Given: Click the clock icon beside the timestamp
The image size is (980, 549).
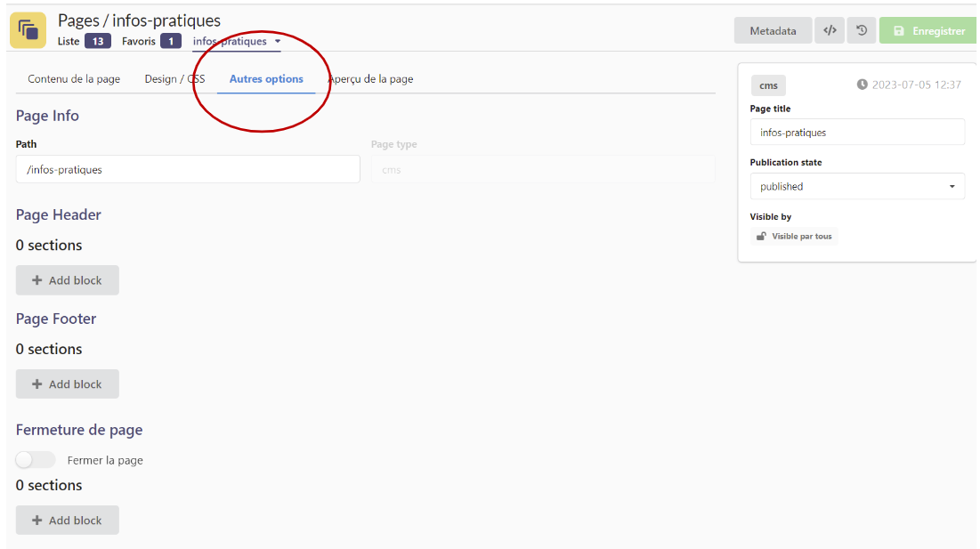Looking at the screenshot, I should pyautogui.click(x=862, y=85).
